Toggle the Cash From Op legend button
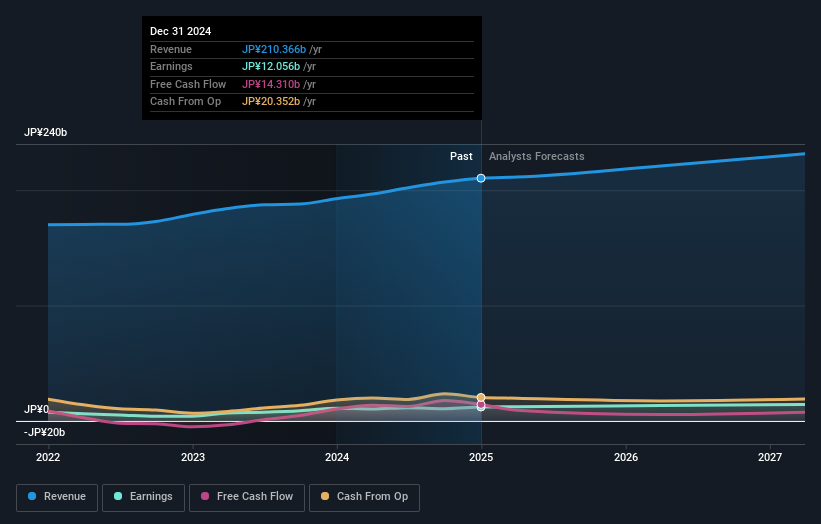Image resolution: width=821 pixels, height=524 pixels. click(364, 497)
